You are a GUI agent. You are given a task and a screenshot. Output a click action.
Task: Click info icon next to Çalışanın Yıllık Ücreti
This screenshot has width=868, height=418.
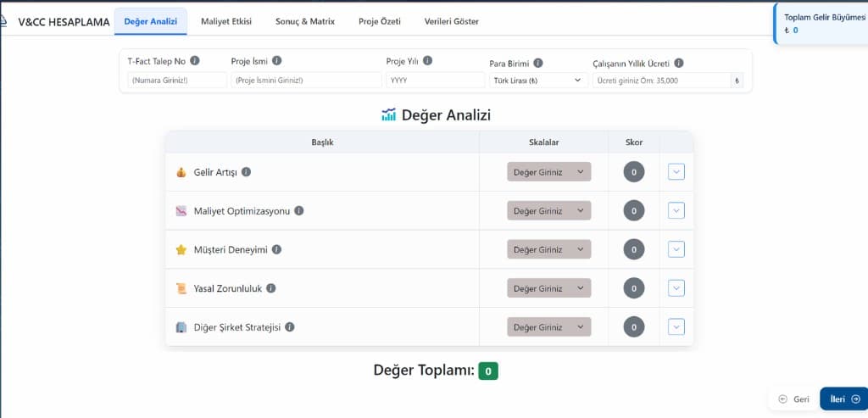[x=679, y=63]
